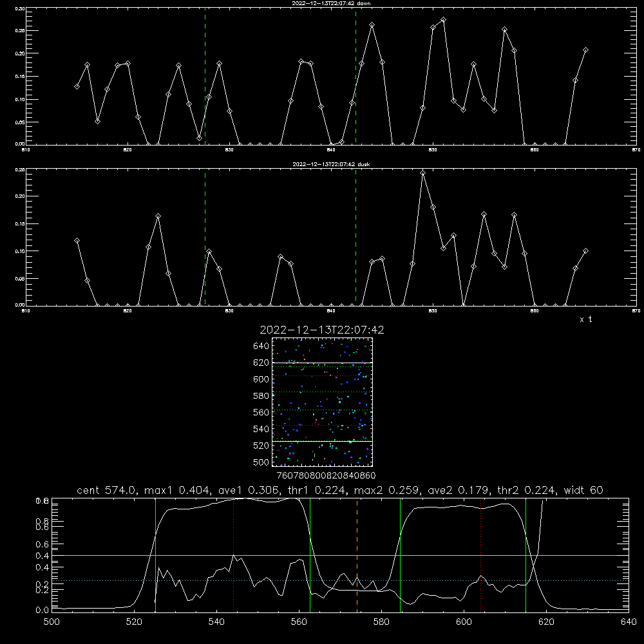
Task: Click the last diamond data point of dusk curve
Action: (x=585, y=251)
